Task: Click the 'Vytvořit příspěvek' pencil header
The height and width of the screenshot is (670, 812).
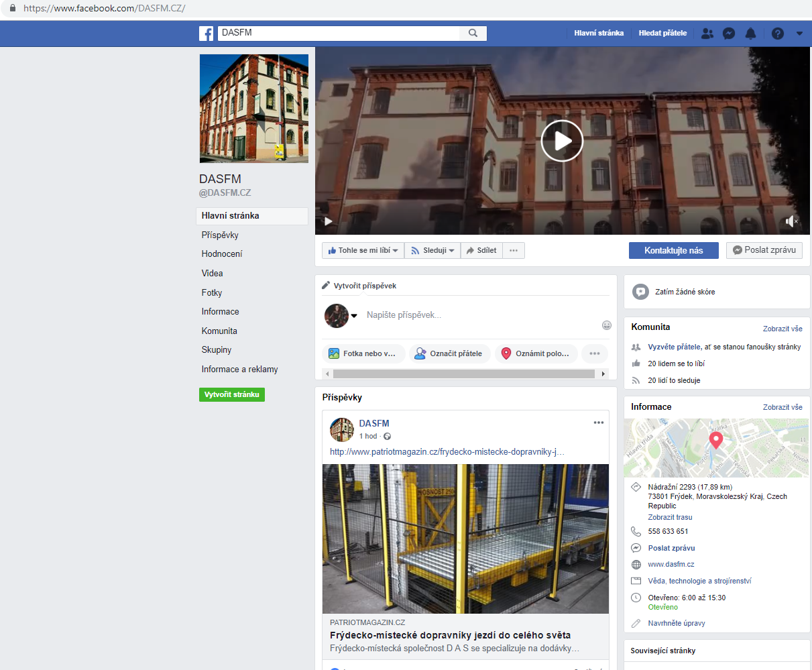Action: [359, 286]
